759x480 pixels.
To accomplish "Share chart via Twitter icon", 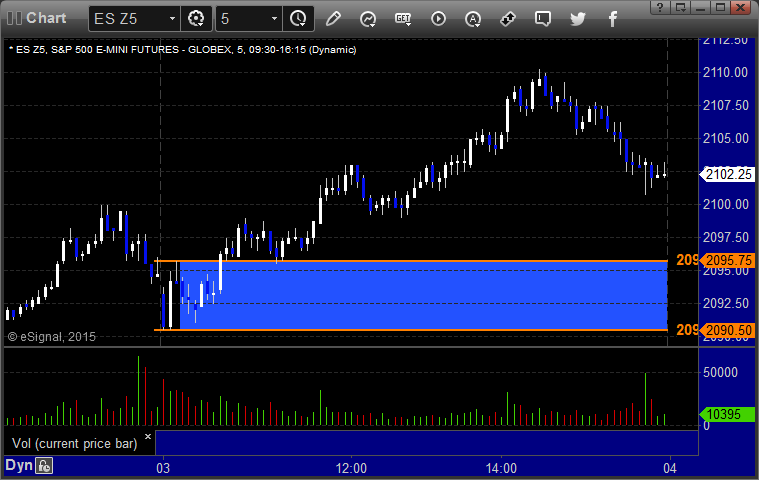I will tap(577, 19).
